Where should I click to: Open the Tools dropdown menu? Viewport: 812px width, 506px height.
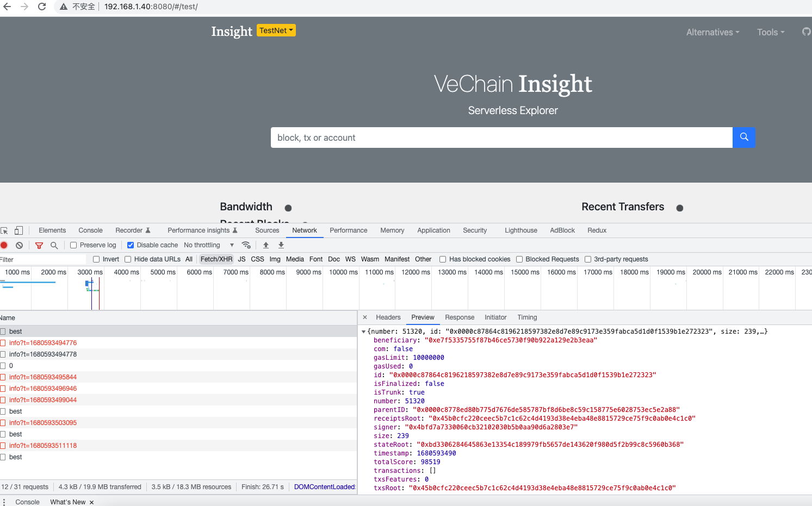[770, 32]
